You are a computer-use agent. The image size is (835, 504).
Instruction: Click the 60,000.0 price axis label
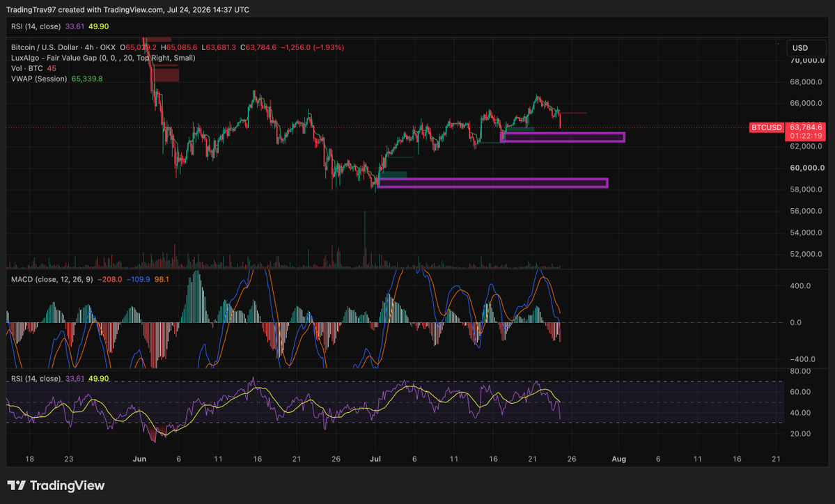[806, 168]
